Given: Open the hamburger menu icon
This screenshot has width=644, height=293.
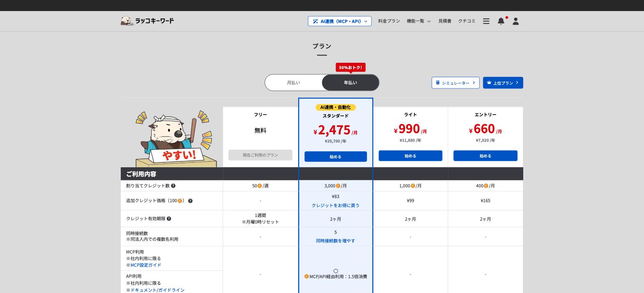Looking at the screenshot, I should 486,21.
